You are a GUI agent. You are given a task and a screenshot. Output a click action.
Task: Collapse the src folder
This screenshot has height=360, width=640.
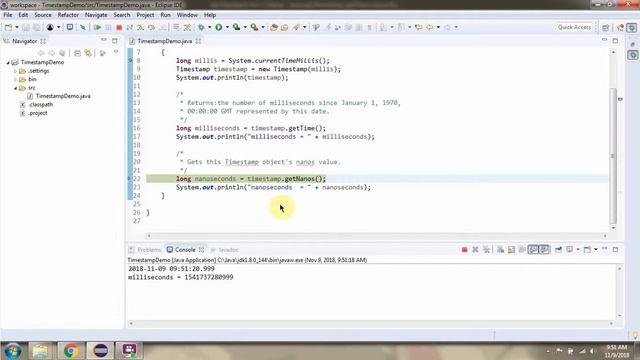click(16, 88)
